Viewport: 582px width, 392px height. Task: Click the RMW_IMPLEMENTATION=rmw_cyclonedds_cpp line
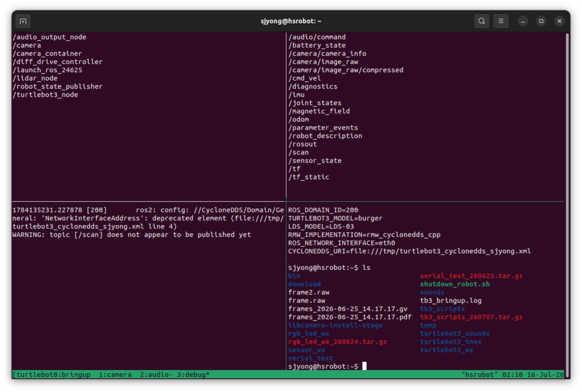click(x=364, y=235)
